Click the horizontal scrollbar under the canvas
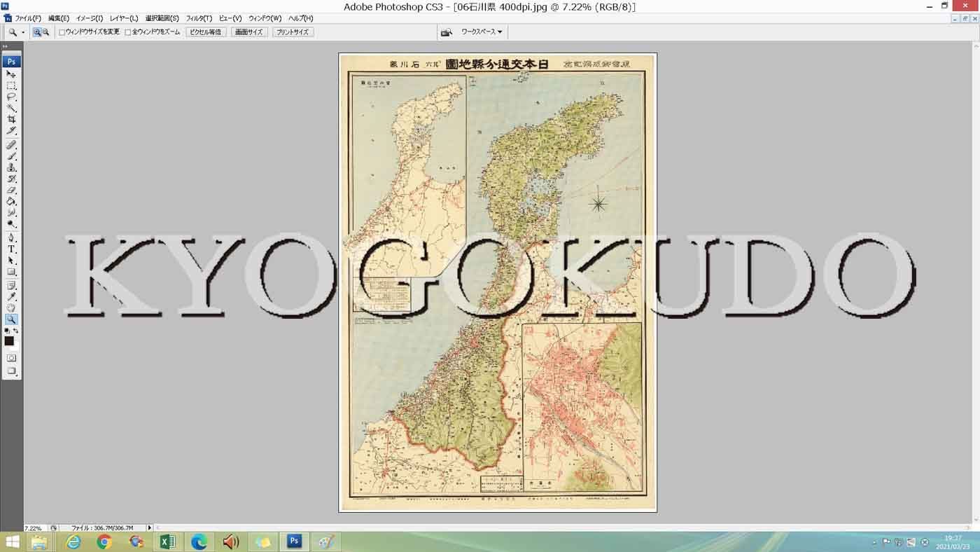The image size is (980, 552). (x=563, y=527)
